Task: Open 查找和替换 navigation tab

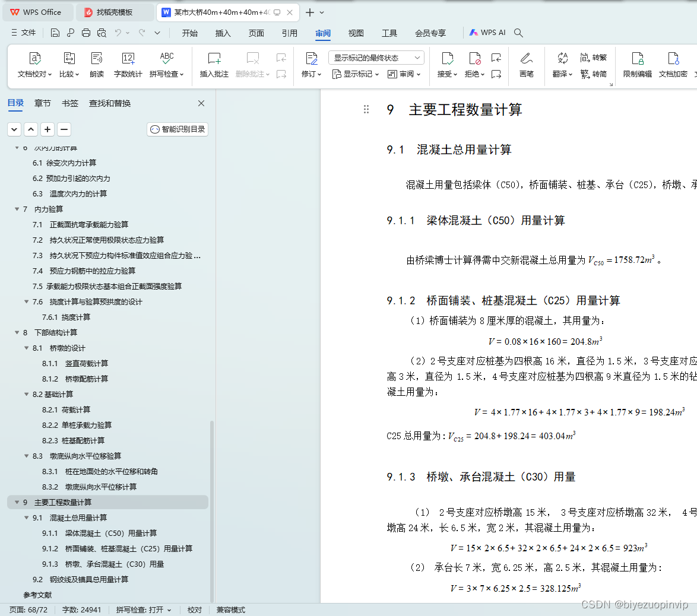Action: [x=110, y=103]
